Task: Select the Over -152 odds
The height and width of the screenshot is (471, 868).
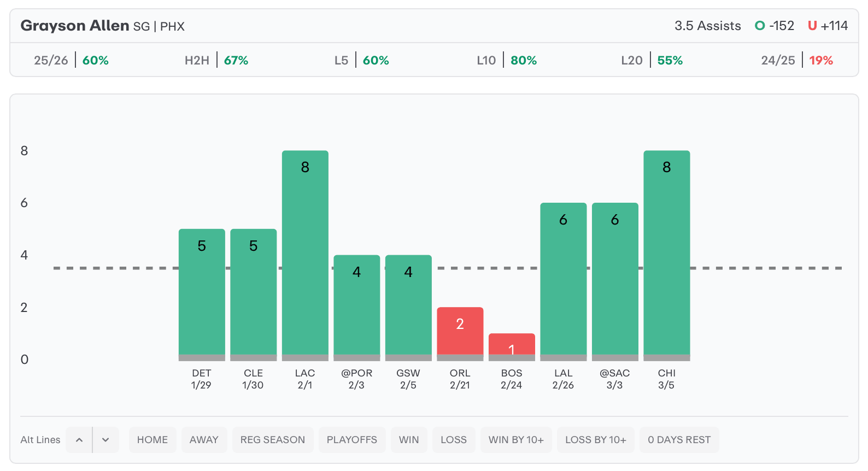Action: pyautogui.click(x=774, y=26)
